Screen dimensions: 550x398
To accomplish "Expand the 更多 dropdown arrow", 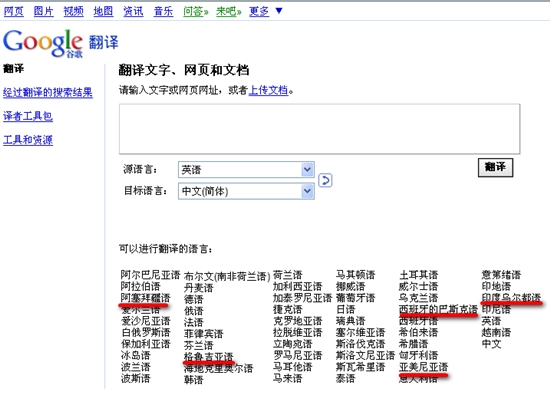I will (279, 11).
